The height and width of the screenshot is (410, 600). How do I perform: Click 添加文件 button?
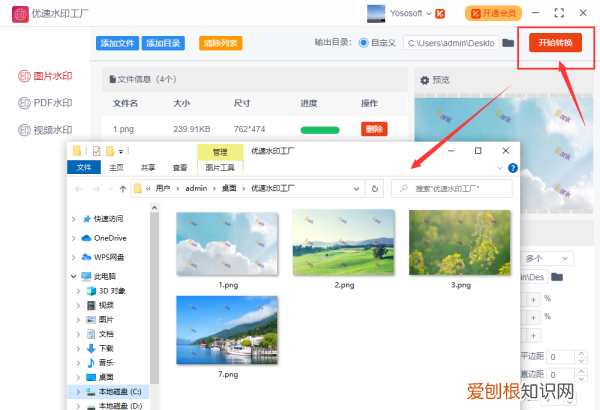pyautogui.click(x=117, y=43)
